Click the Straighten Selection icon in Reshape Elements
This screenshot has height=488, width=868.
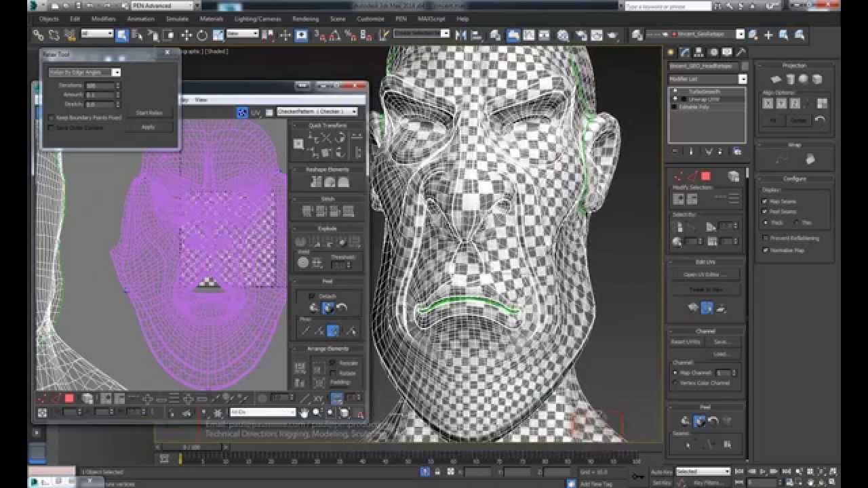[x=316, y=182]
